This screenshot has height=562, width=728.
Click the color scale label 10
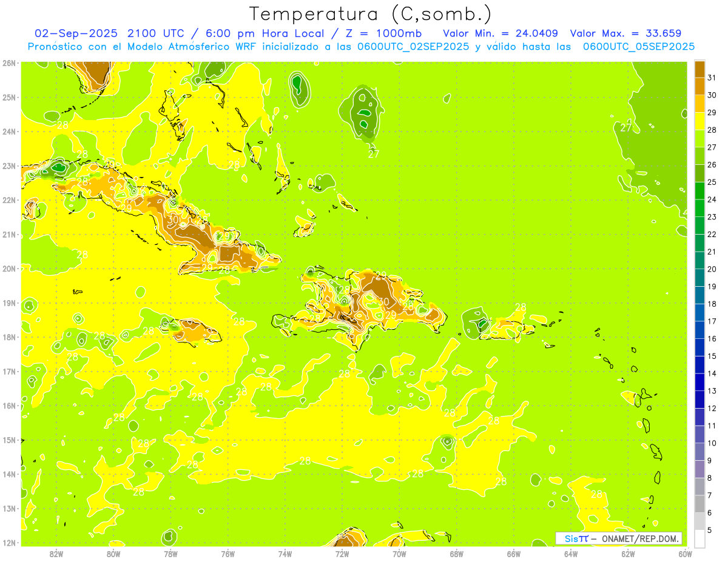point(712,443)
